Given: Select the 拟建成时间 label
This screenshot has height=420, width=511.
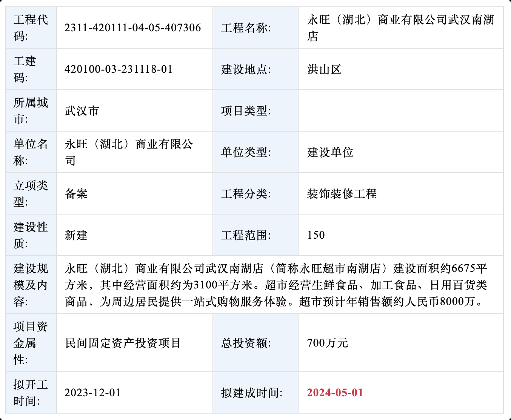Looking at the screenshot, I should click(252, 393).
